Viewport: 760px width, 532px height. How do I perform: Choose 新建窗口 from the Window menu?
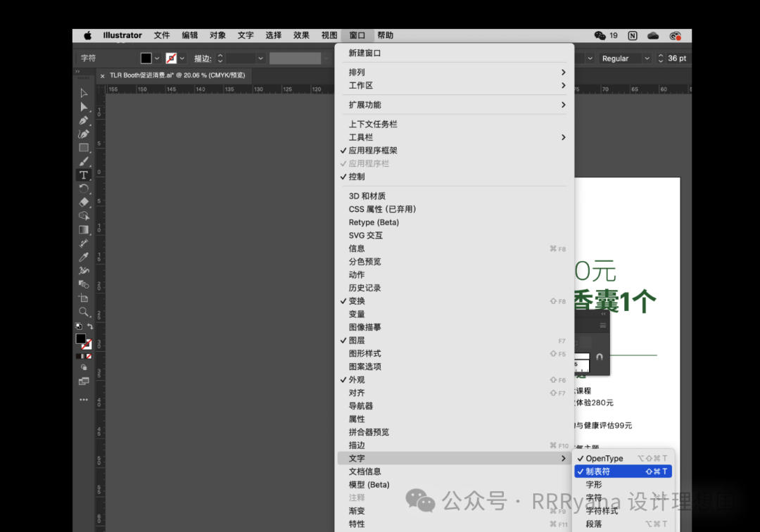click(454, 53)
